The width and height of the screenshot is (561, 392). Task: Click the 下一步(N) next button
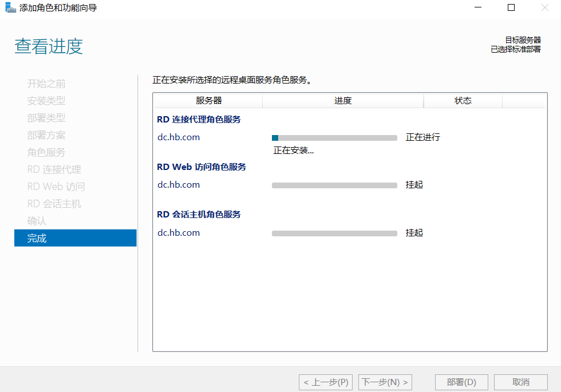385,382
